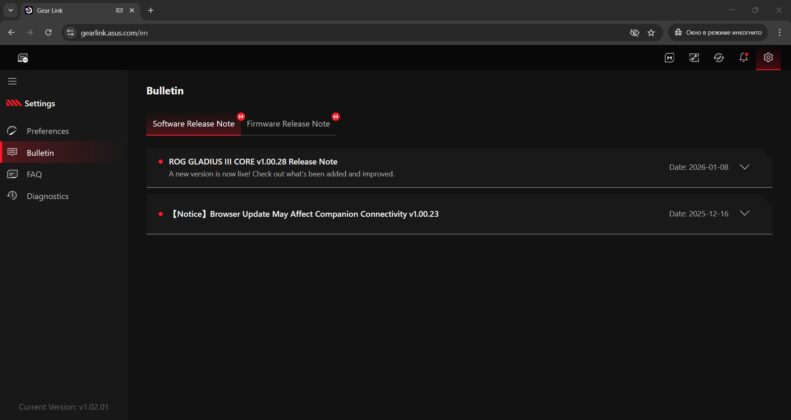Image resolution: width=791 pixels, height=420 pixels.
Task: Open the site information icon in the address bar
Action: (x=71, y=33)
